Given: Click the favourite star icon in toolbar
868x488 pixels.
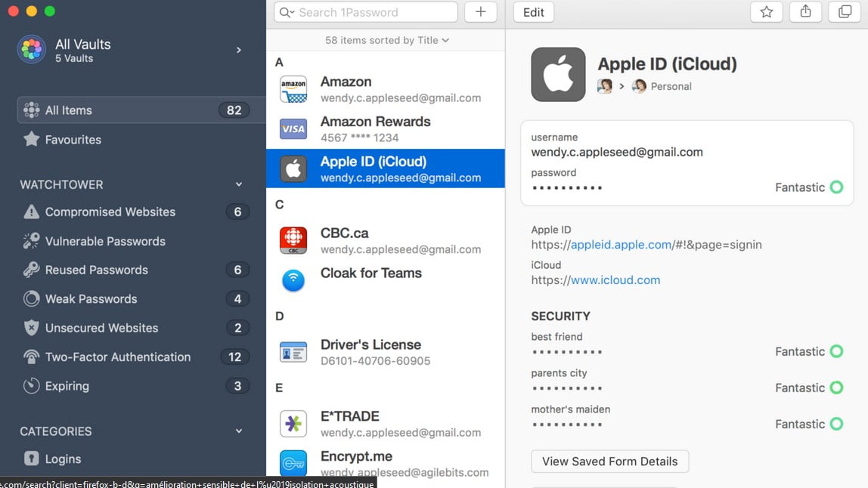Looking at the screenshot, I should [x=766, y=11].
